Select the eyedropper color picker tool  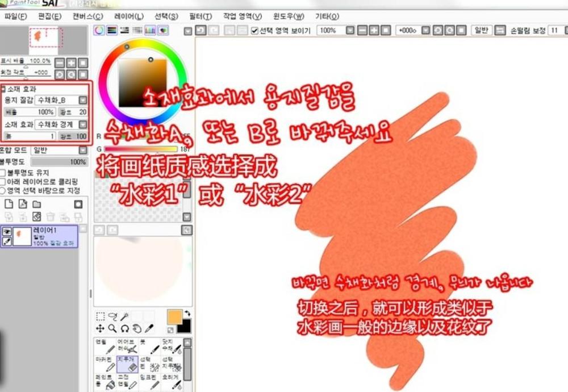pos(149,328)
